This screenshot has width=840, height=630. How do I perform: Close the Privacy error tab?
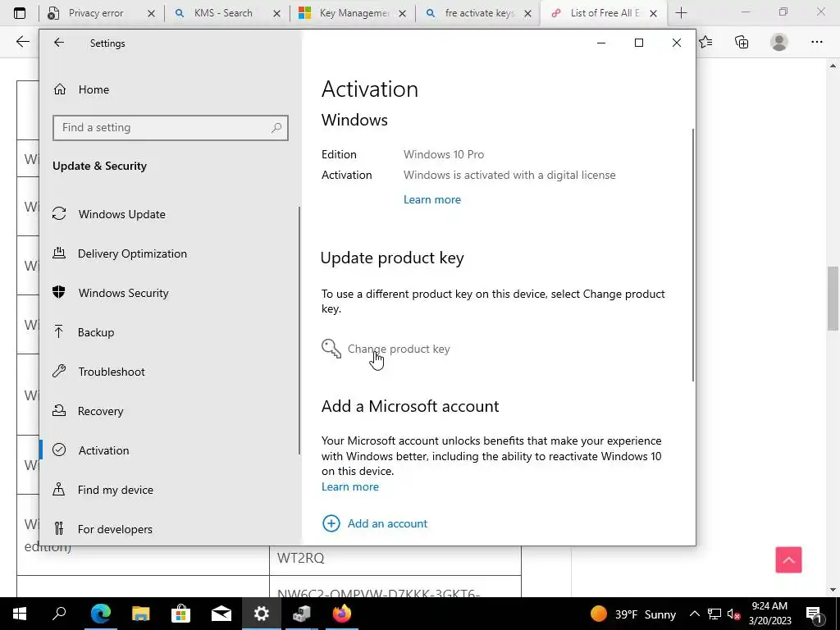(x=151, y=13)
